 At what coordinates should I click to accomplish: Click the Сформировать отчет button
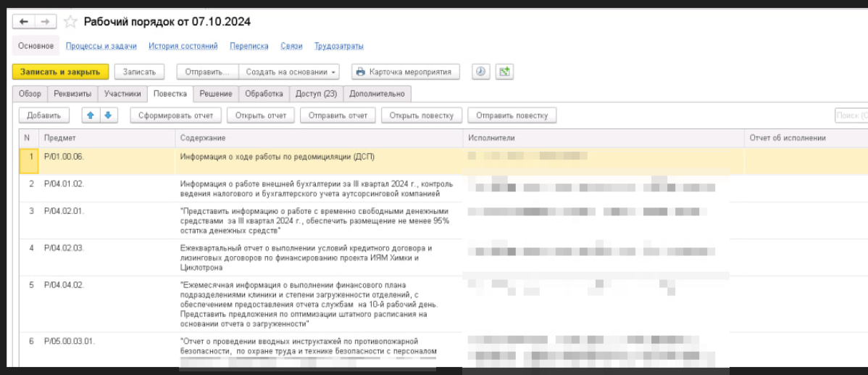point(176,116)
